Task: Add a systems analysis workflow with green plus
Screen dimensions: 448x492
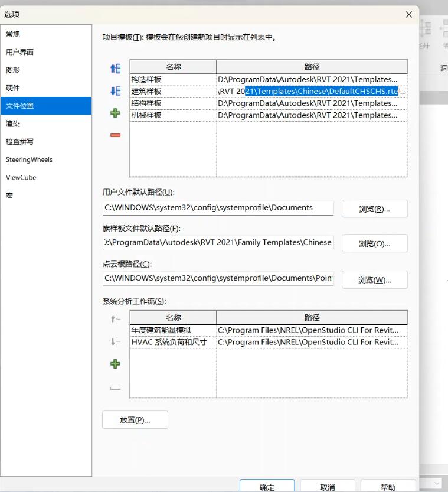Action: 115,364
